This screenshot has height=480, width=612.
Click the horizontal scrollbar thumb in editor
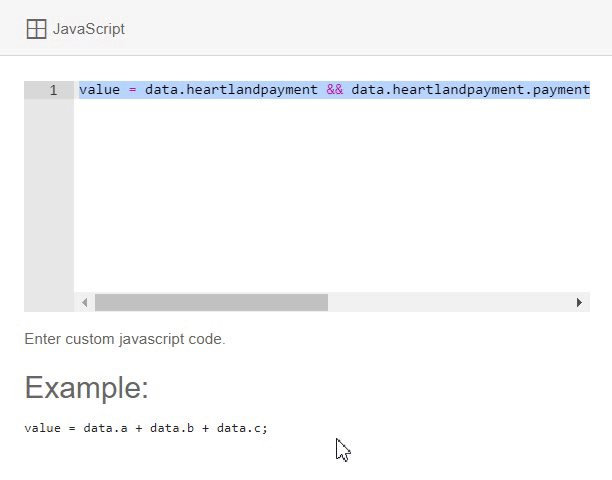click(x=211, y=302)
